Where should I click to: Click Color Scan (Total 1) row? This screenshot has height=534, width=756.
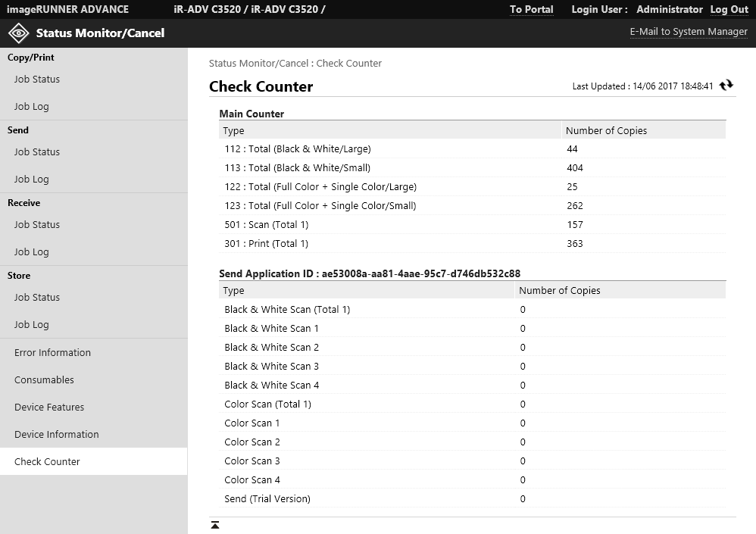coord(473,404)
